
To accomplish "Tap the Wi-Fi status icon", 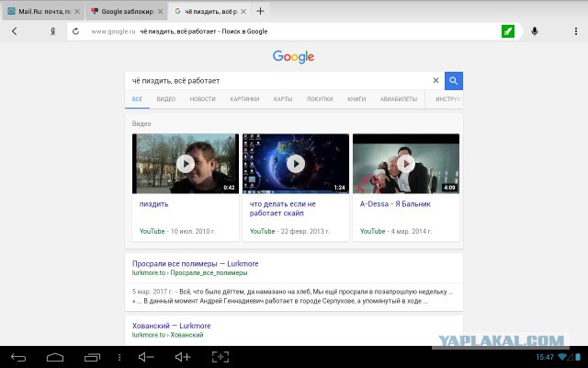I will coord(562,357).
